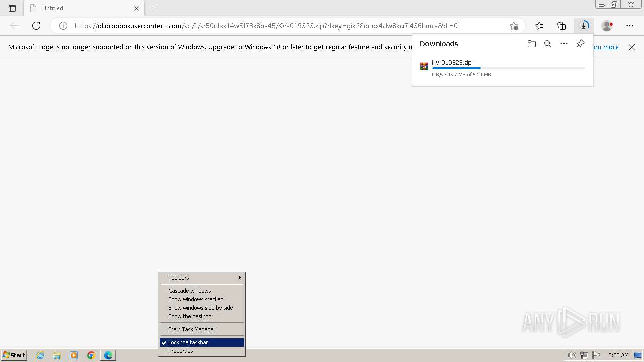
Task: Open a new tab with plus button
Action: [x=153, y=8]
